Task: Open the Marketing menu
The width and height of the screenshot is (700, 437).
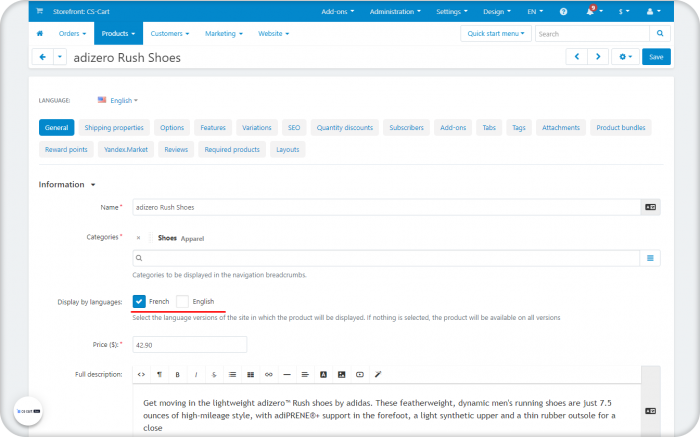Action: click(224, 33)
